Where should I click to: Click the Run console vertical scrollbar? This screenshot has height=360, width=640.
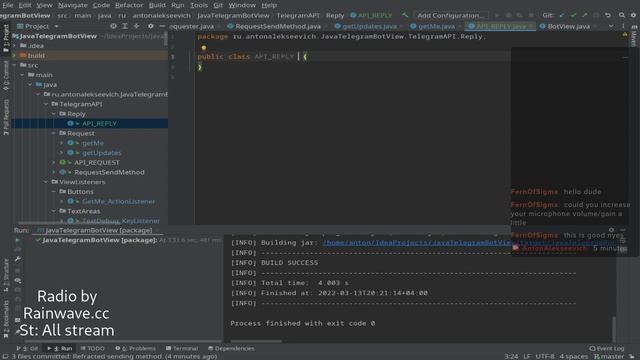click(x=613, y=329)
